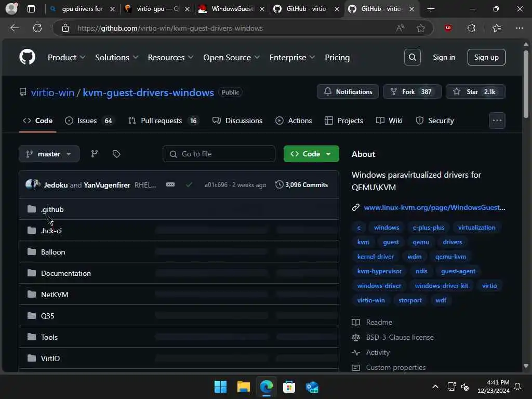Add page to favorites with star icon
The height and width of the screenshot is (399, 532).
[x=421, y=28]
